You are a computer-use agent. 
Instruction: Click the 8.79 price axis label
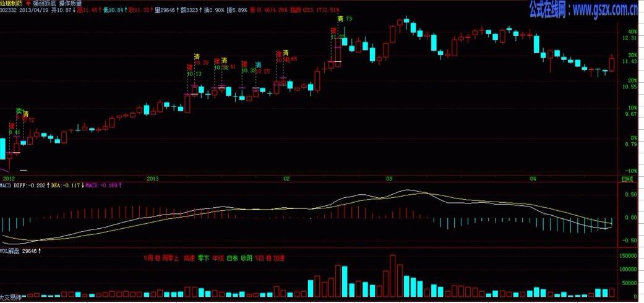click(632, 144)
